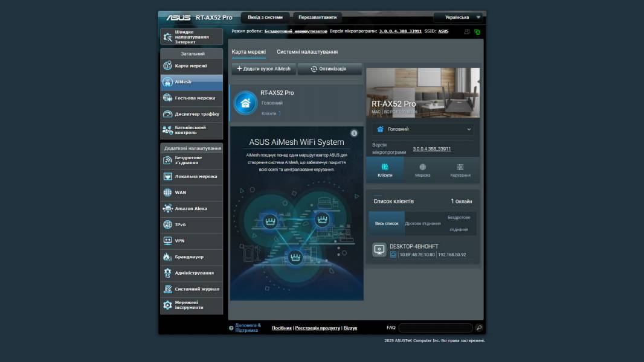644x362 pixels.
Task: Select the Мережа tab in node panel
Action: 422,170
